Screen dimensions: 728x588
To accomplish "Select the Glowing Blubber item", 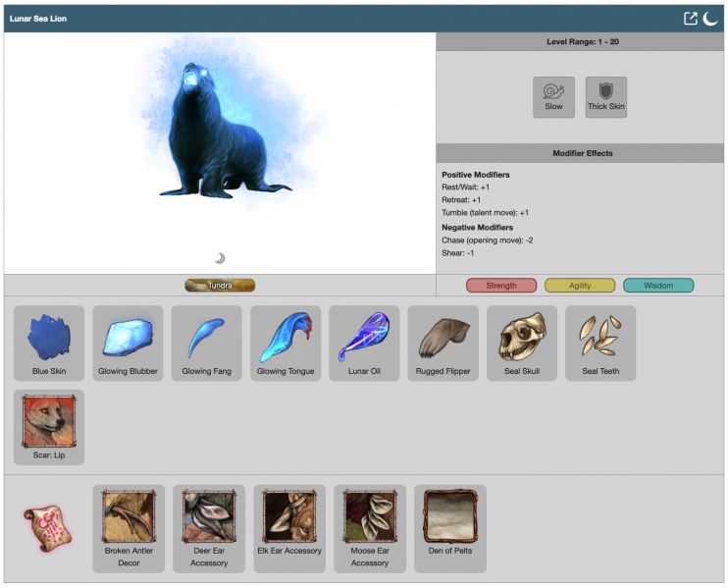I will (128, 343).
